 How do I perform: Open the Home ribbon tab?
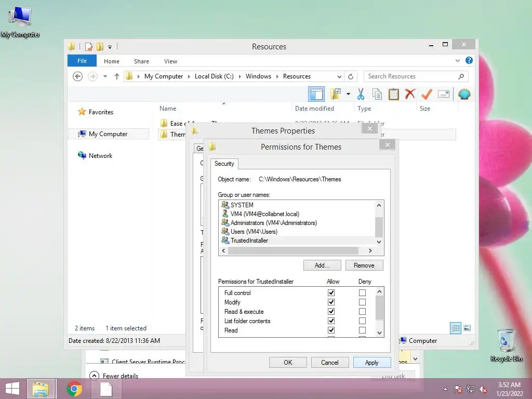[112, 61]
